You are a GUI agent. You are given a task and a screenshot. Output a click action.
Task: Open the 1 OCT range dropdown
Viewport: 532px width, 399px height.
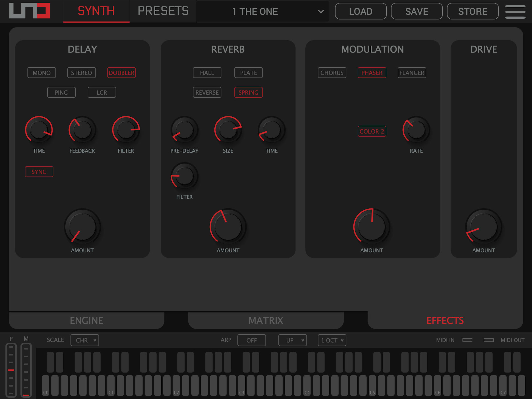pyautogui.click(x=332, y=340)
